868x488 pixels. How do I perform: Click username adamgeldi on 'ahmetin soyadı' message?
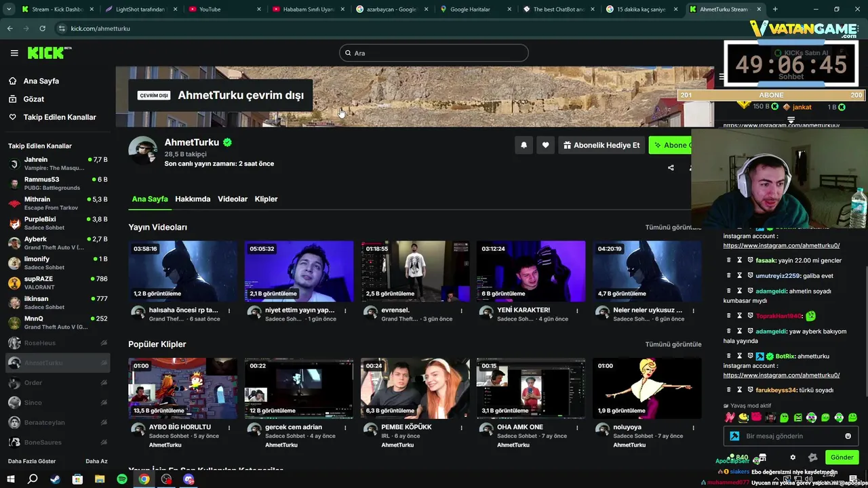tap(771, 291)
